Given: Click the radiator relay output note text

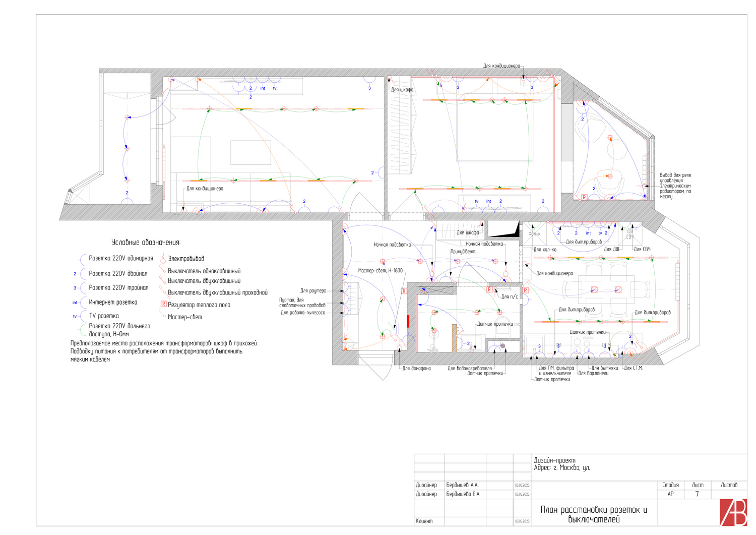Looking at the screenshot, I should click(675, 186).
